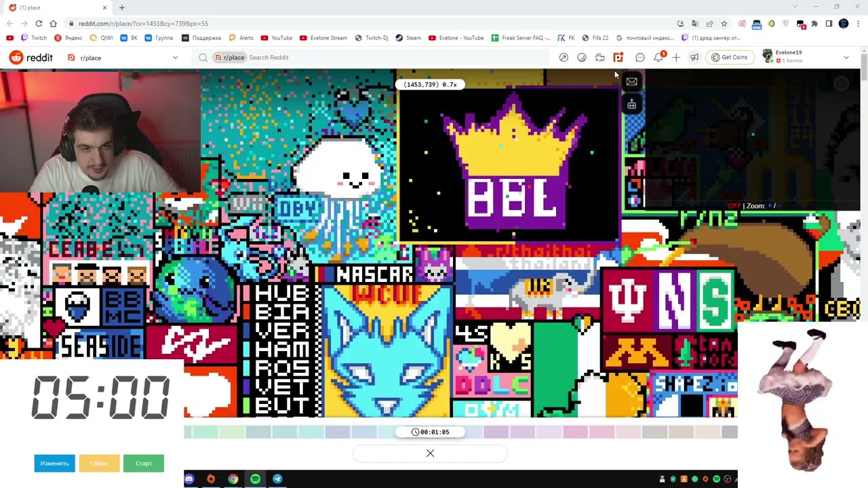Close the color palette with X
Viewport: 868px width, 488px height.
coord(430,453)
